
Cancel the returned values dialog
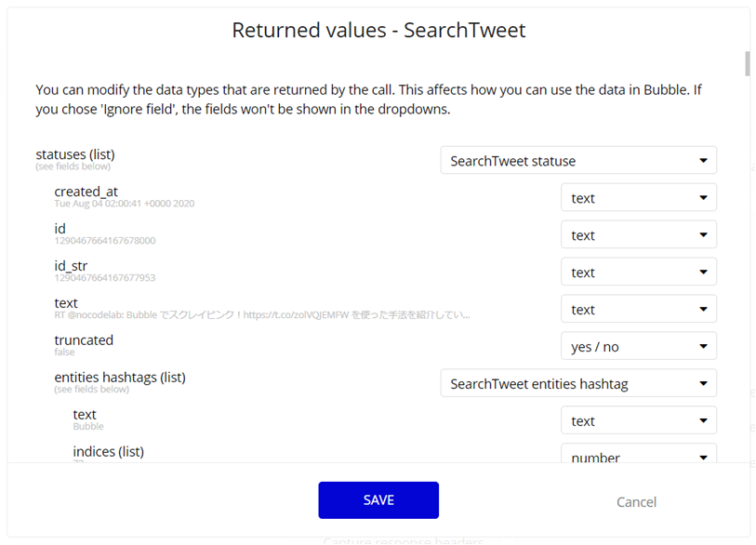click(636, 502)
